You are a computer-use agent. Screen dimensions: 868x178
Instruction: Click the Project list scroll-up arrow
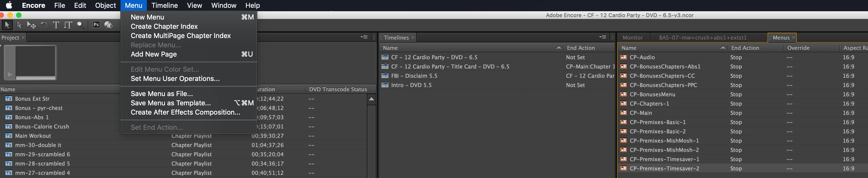371,99
